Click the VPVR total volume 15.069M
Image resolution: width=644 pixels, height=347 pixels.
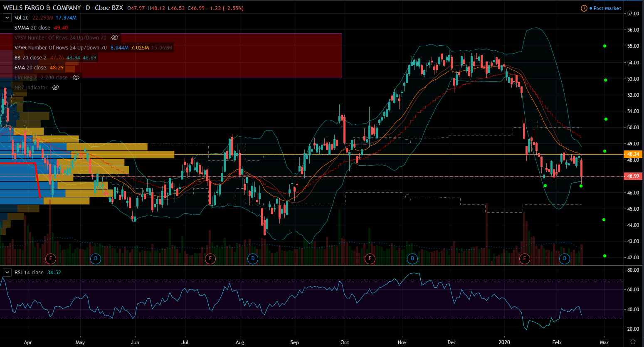(161, 48)
